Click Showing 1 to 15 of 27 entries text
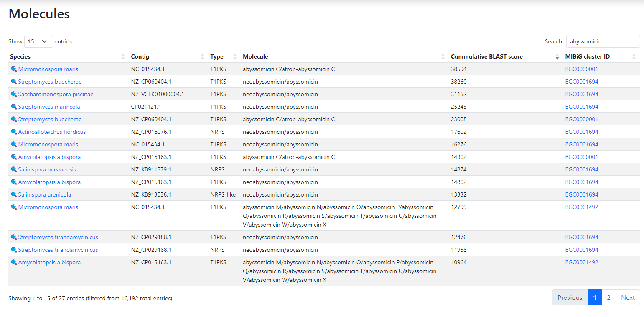Viewport: 644px width, 317px height. (90, 298)
